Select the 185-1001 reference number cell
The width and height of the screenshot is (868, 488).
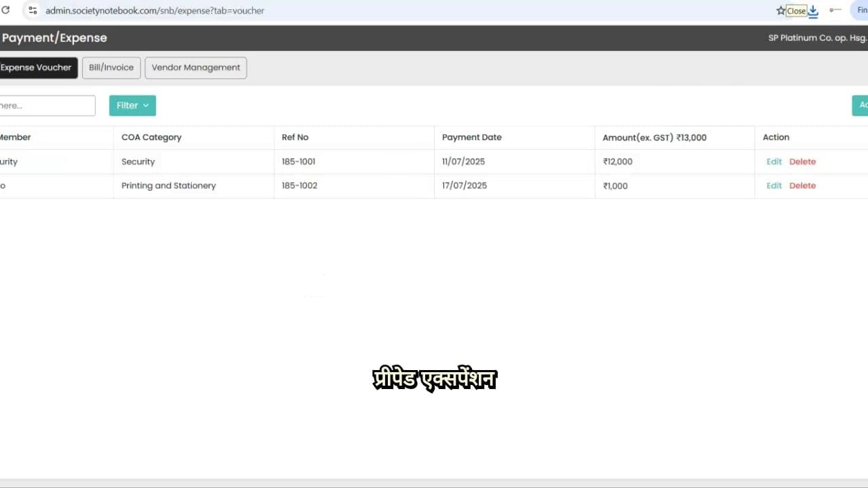click(x=298, y=162)
